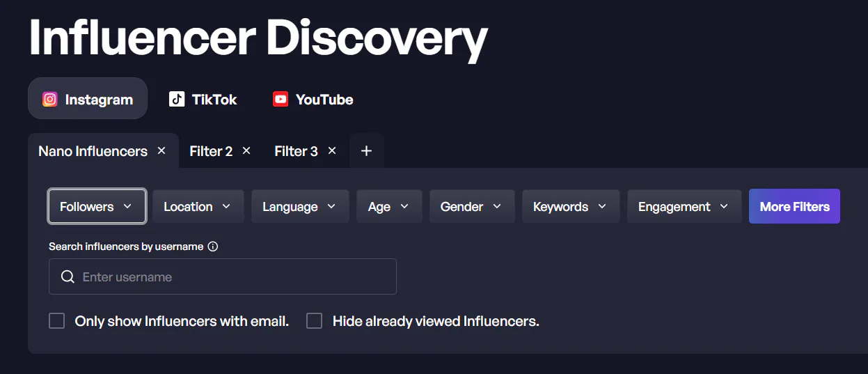This screenshot has height=374, width=868.
Task: Close the Nano Influencers filter tab
Action: [161, 150]
